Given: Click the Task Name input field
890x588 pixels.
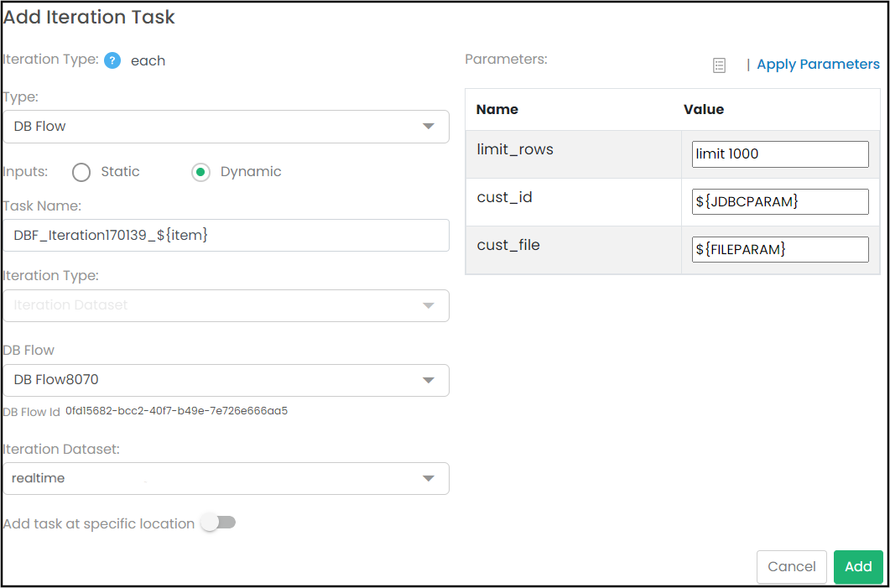Looking at the screenshot, I should coord(226,235).
